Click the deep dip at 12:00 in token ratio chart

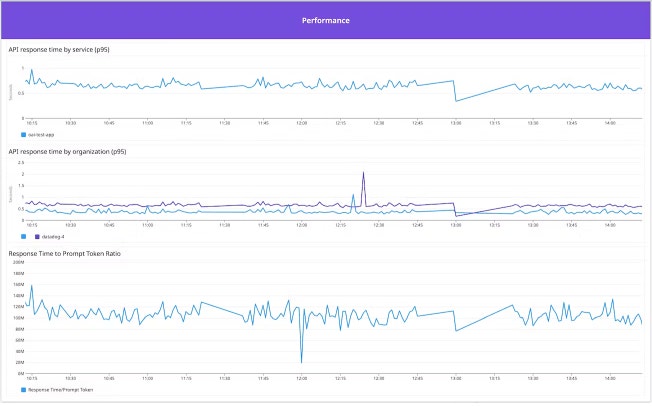point(301,362)
